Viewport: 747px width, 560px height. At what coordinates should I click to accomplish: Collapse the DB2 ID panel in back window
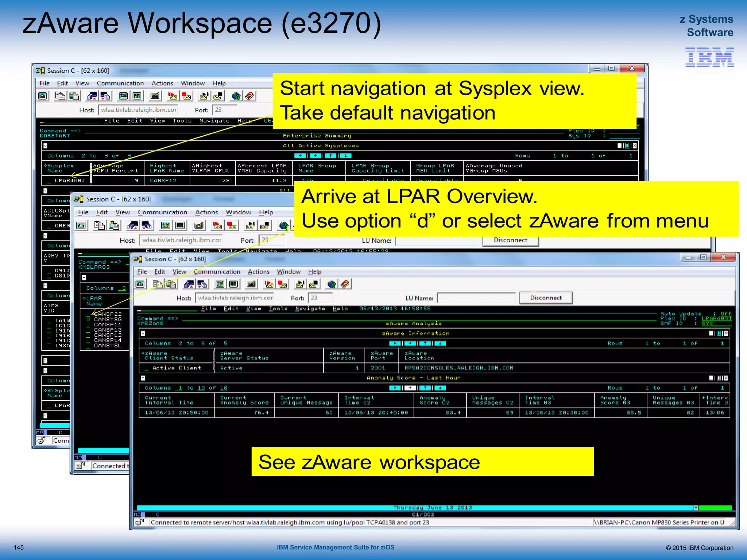[45, 236]
